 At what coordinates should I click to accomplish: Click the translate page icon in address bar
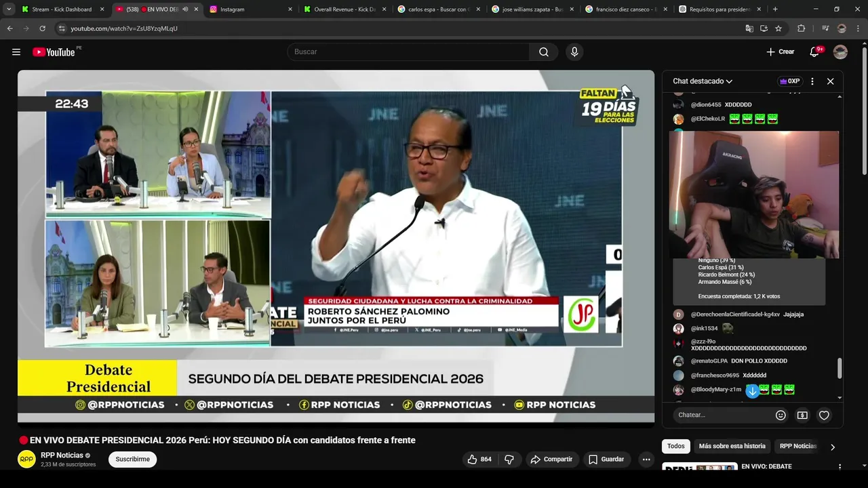coord(749,28)
